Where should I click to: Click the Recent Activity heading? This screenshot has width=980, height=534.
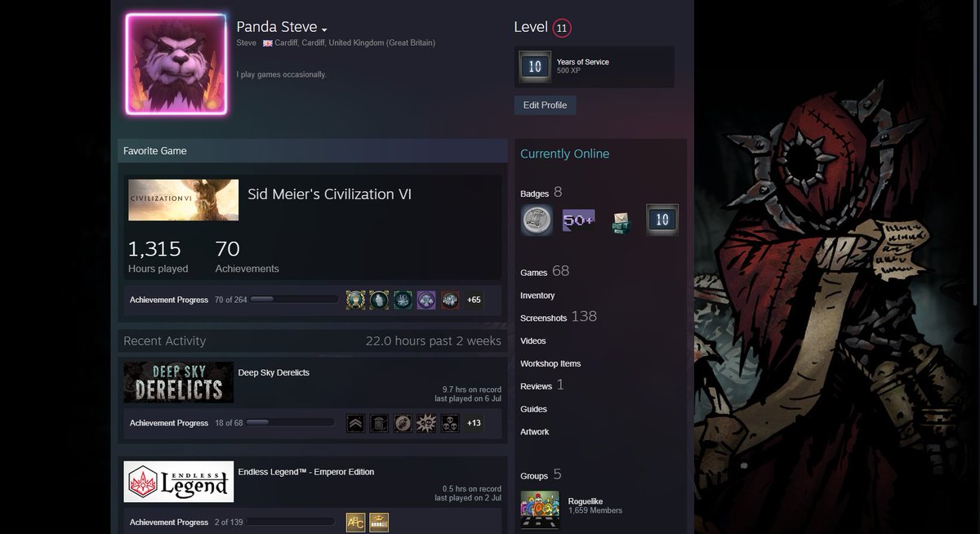point(164,341)
